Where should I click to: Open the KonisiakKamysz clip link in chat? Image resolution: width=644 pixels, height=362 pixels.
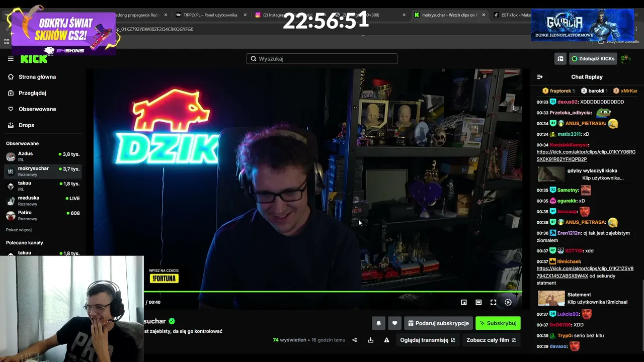(x=586, y=155)
